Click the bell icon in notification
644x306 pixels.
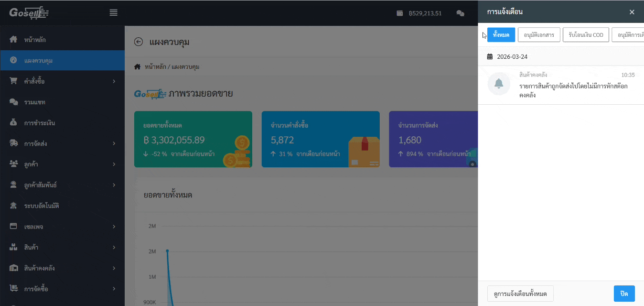click(x=499, y=84)
